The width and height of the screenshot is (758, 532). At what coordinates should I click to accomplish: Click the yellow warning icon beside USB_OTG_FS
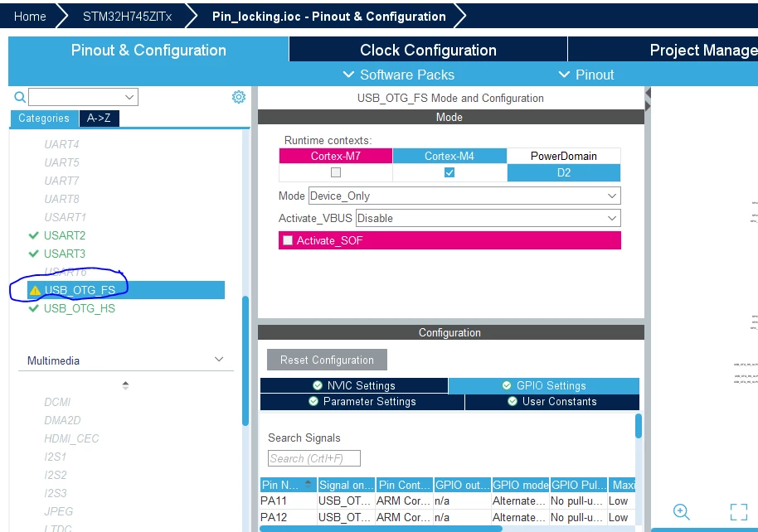pos(35,290)
